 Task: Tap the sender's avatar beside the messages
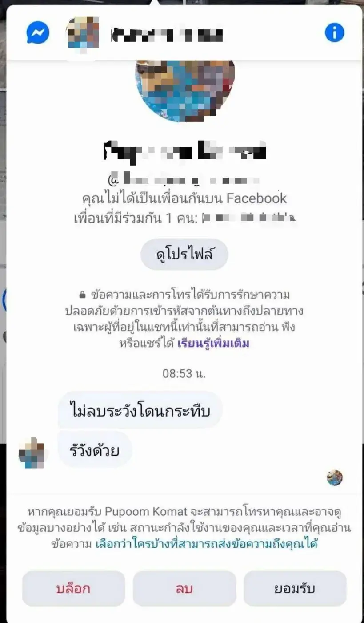pyautogui.click(x=31, y=453)
